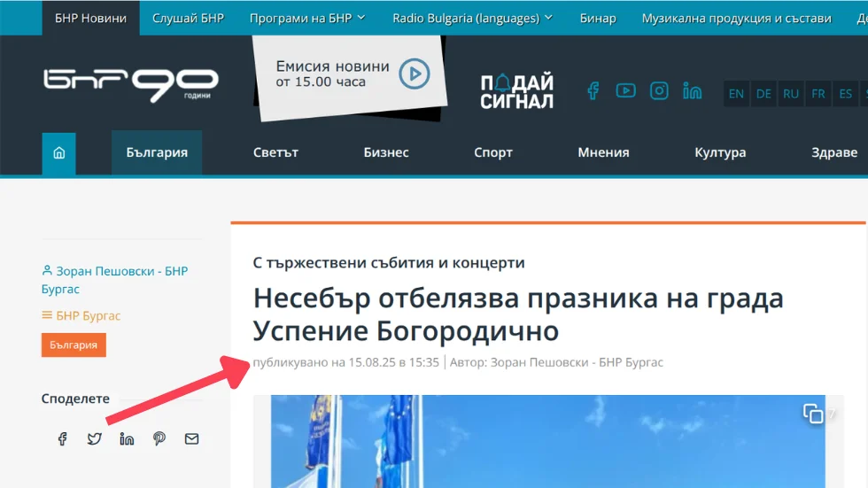Open Светът section
The height and width of the screenshot is (488, 868).
(275, 152)
